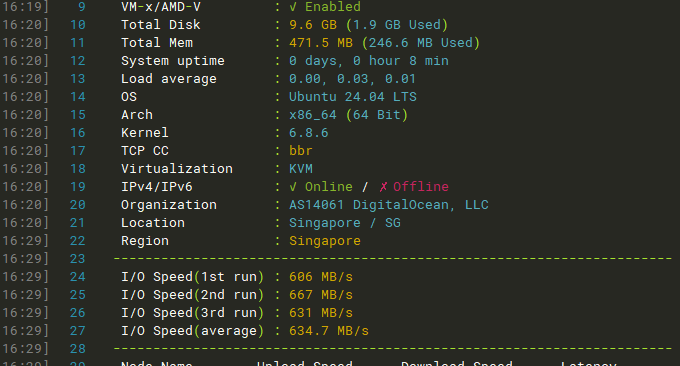Select 'Ubuntu 24.04 LTS' text
The image size is (680, 366).
(353, 97)
